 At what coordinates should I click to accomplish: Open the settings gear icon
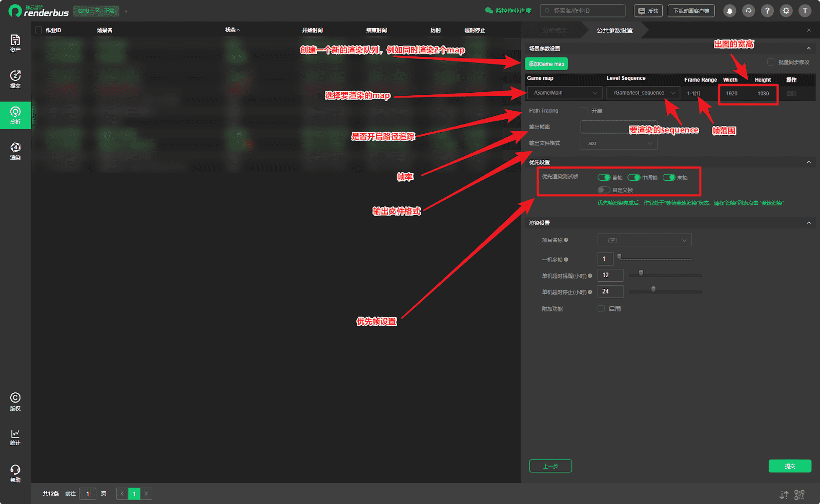tap(786, 11)
